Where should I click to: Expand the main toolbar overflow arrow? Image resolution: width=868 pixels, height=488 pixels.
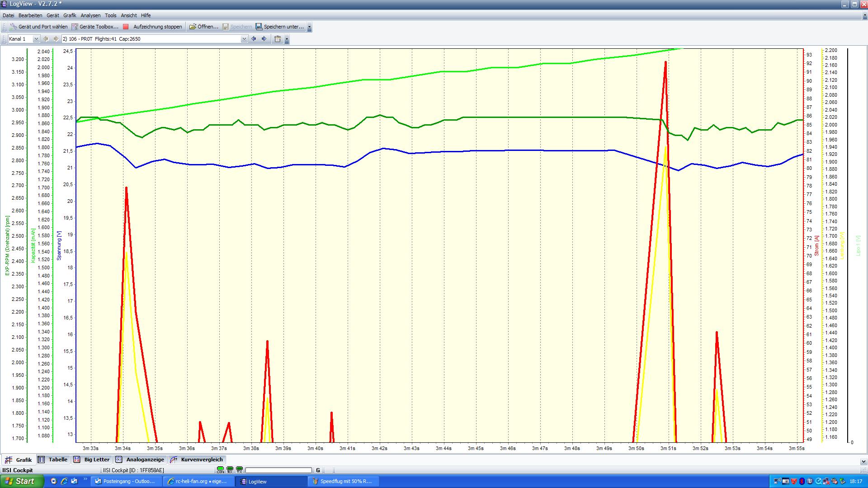click(309, 27)
